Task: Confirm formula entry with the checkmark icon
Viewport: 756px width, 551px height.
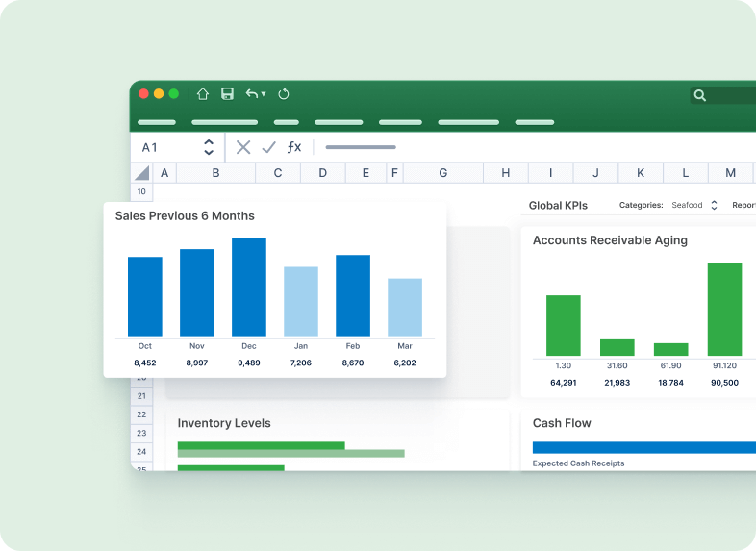Action: 268,147
